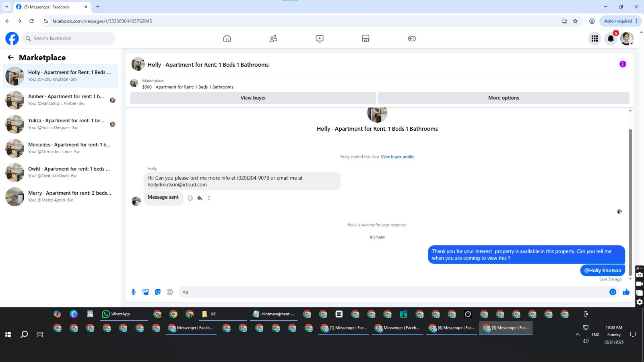The height and width of the screenshot is (362, 644).
Task: Open the account menu from profile avatar
Action: (x=627, y=39)
